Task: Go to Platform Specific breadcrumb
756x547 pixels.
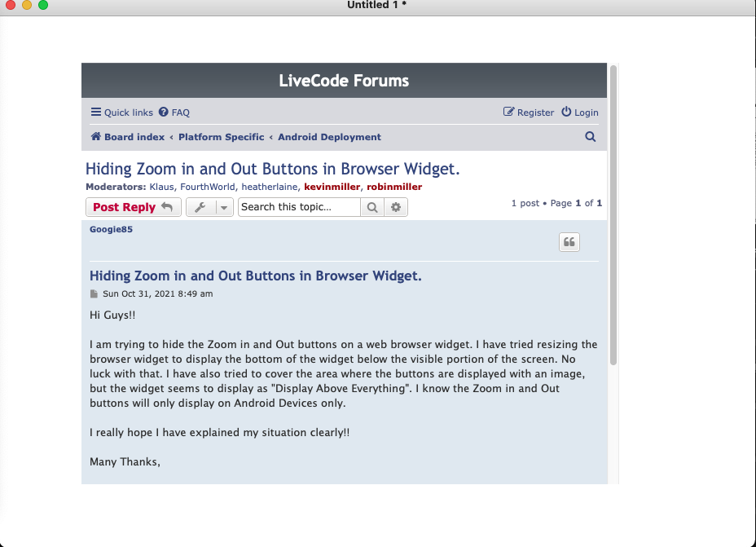Action: [222, 137]
